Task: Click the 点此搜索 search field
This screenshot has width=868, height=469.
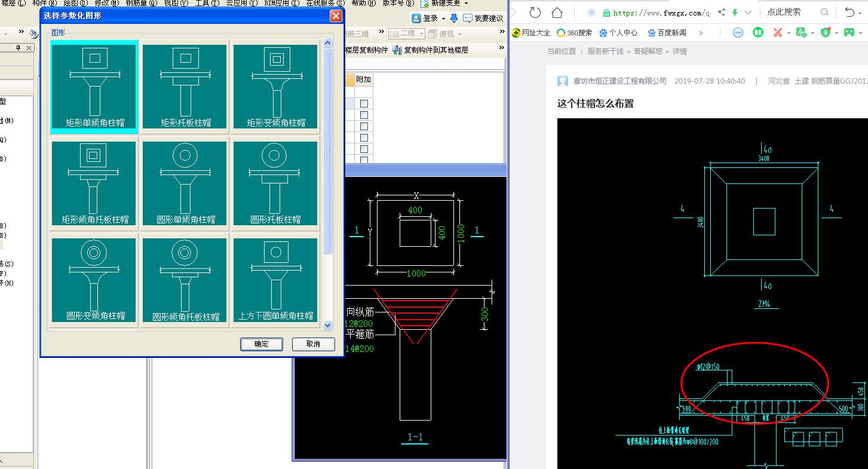Action: pos(784,12)
